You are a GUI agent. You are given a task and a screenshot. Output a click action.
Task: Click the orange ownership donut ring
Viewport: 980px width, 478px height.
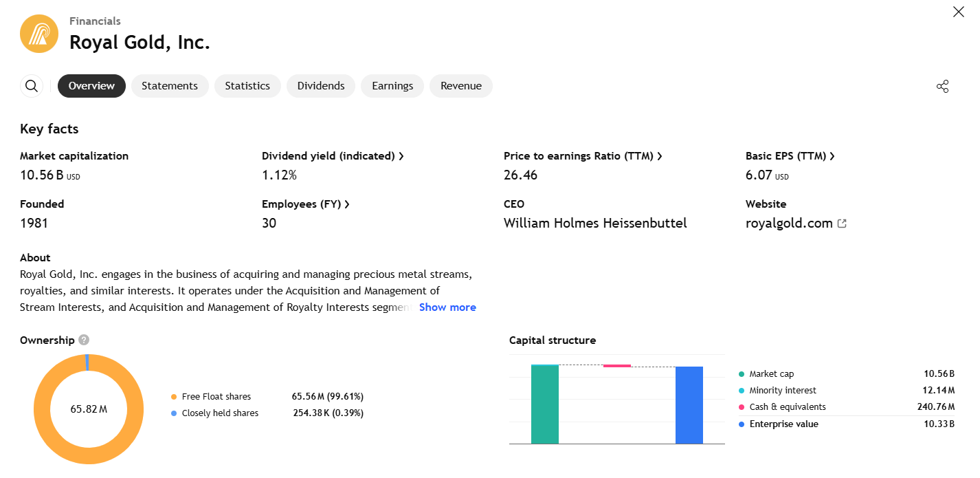tap(41, 410)
